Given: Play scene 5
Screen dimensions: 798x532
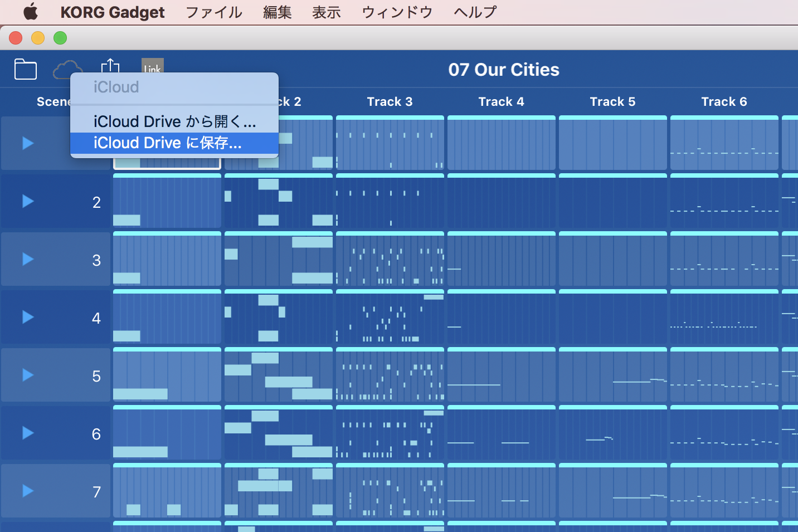Looking at the screenshot, I should pos(28,375).
